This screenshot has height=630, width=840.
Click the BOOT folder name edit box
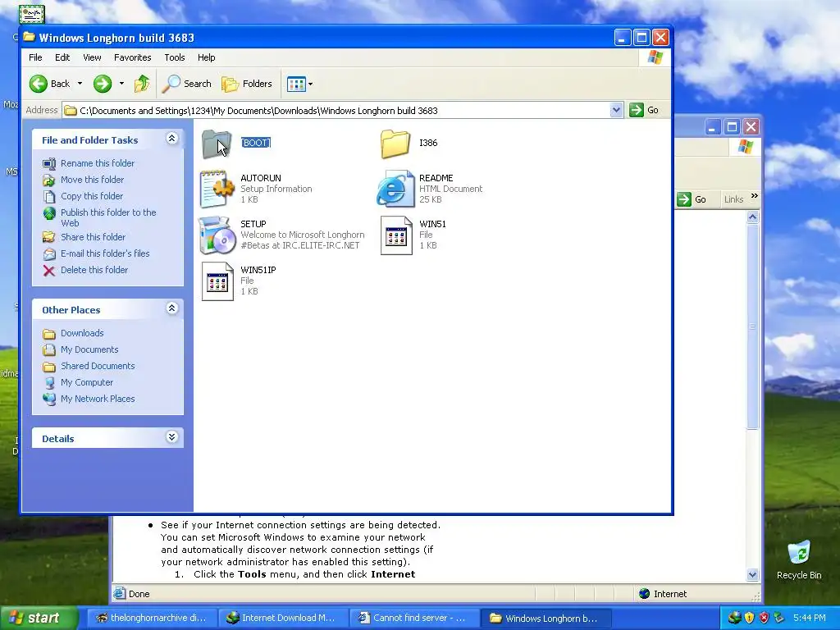click(x=256, y=143)
